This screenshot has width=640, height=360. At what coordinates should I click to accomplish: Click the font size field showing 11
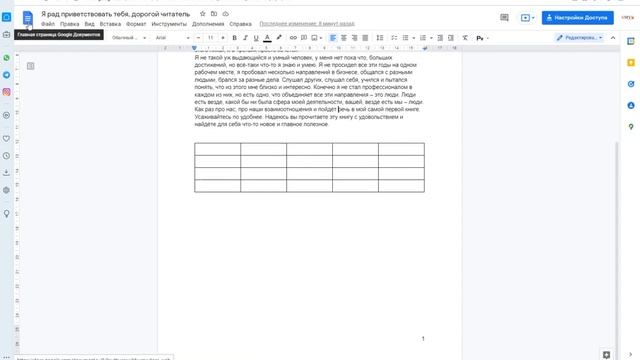211,38
